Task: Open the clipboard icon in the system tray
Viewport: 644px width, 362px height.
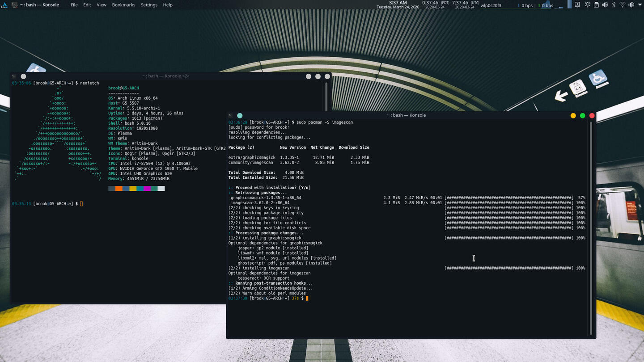Action: point(596,5)
